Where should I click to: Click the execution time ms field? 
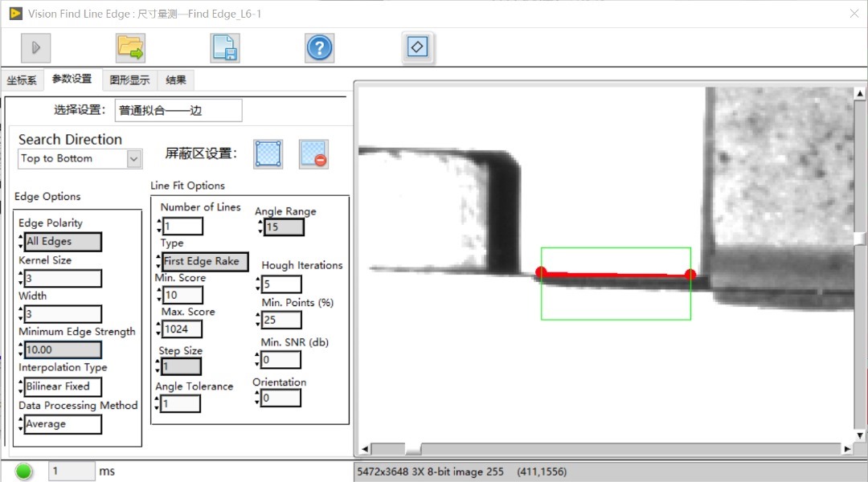point(72,472)
